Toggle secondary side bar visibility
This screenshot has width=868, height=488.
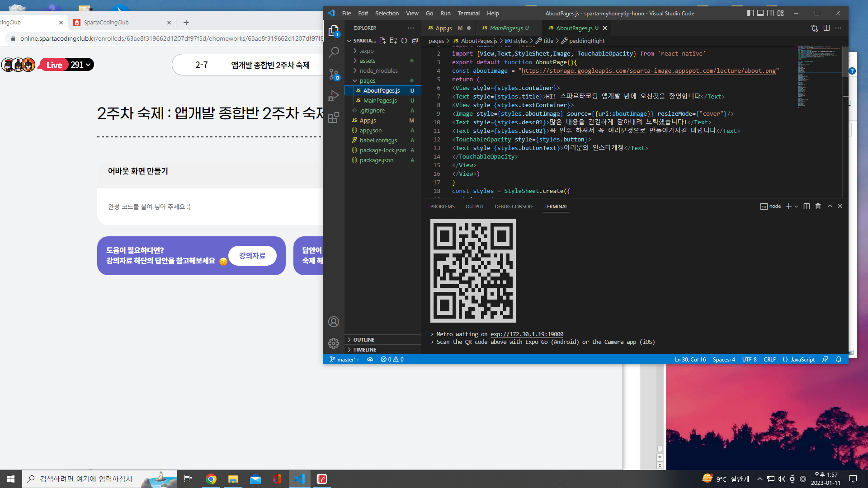770,13
